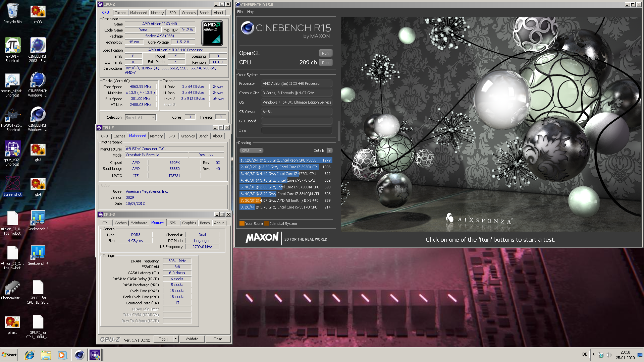
Task: Open first Athlon_II_X fps.hwbot file
Action: [12, 223]
